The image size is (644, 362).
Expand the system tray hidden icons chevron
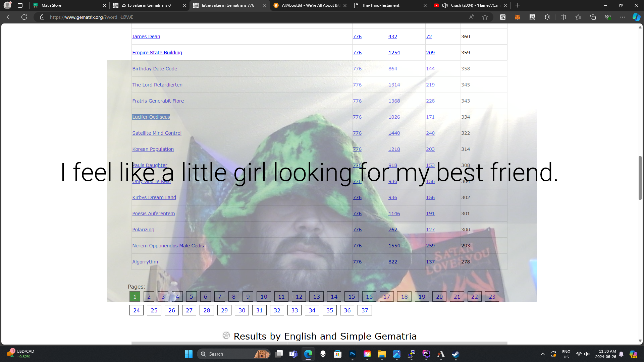[x=542, y=354]
